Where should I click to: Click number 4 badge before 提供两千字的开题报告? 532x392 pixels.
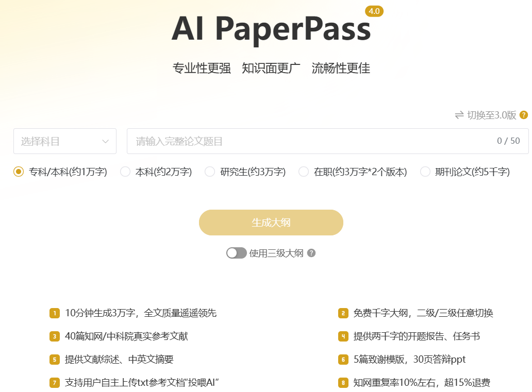point(343,336)
